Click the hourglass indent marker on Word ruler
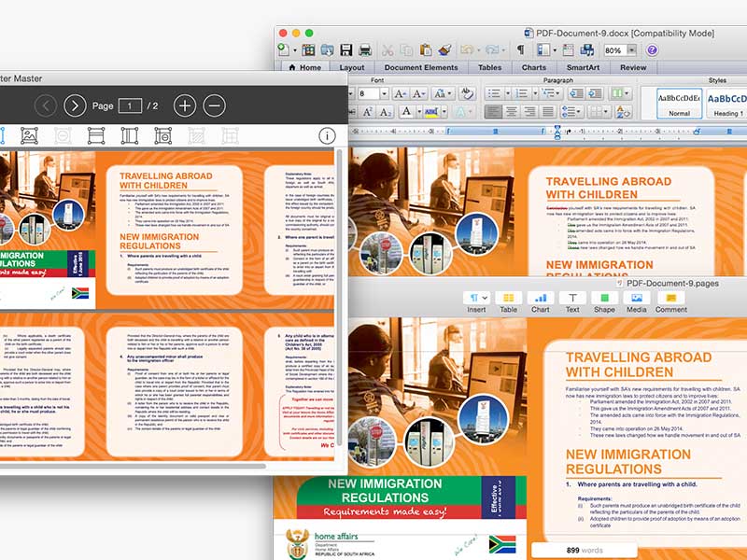The width and height of the screenshot is (747, 560). (x=557, y=132)
